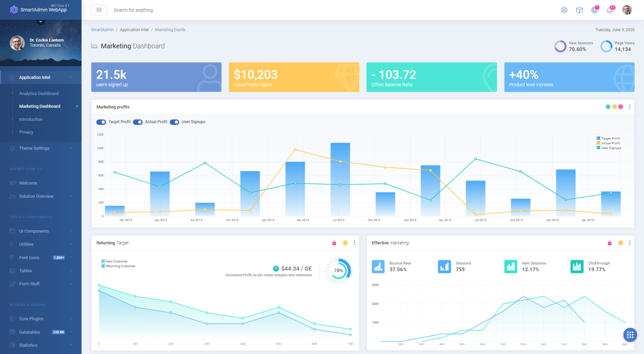Click the notifications bell icon
644x354 pixels.
point(610,10)
